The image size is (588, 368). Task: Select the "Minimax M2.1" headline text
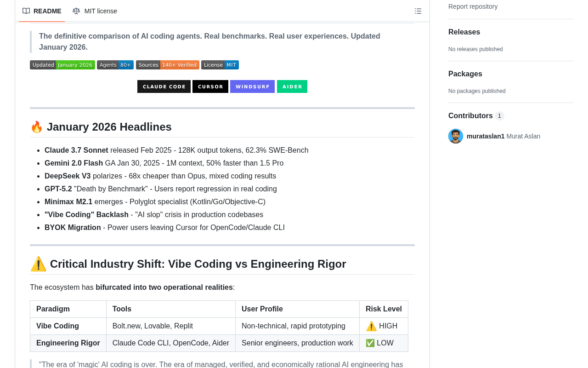[68, 202]
